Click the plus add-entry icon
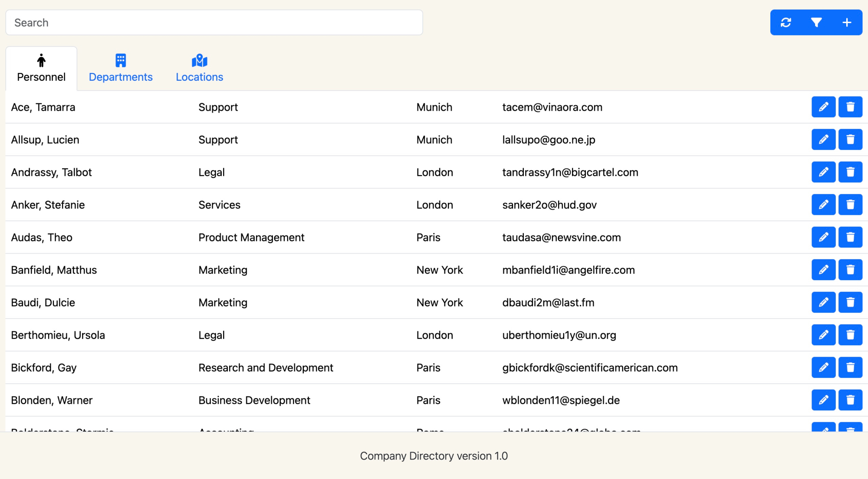The height and width of the screenshot is (479, 868). pos(846,23)
